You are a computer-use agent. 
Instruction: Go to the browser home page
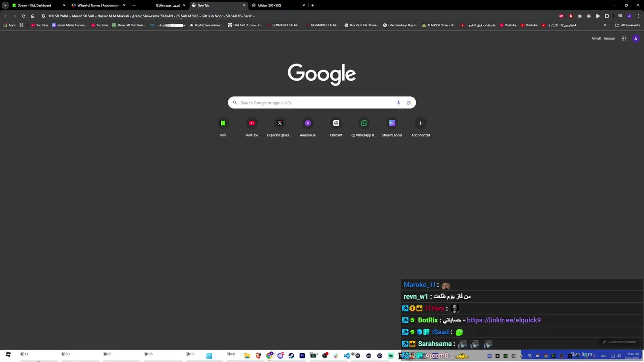point(33,16)
